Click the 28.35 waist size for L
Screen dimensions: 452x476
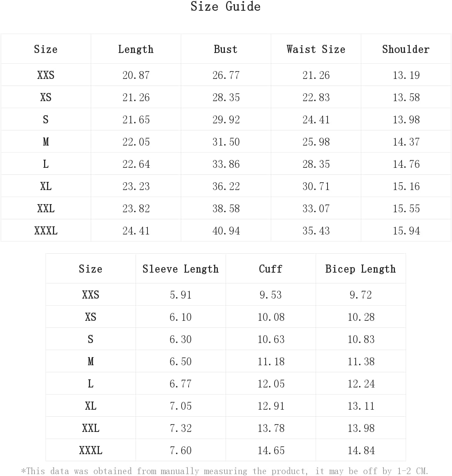316,164
